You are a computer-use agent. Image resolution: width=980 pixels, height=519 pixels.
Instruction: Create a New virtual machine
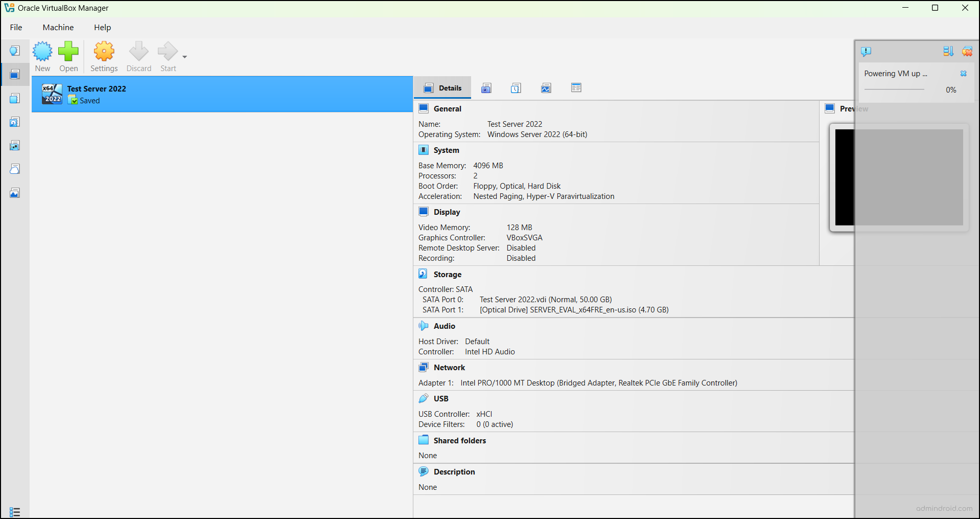[x=42, y=56]
